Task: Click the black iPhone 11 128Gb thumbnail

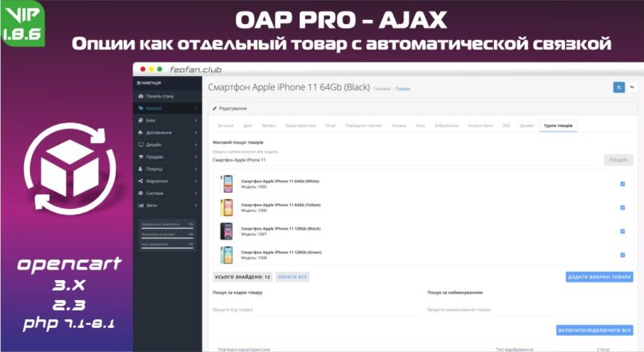Action: [x=226, y=231]
